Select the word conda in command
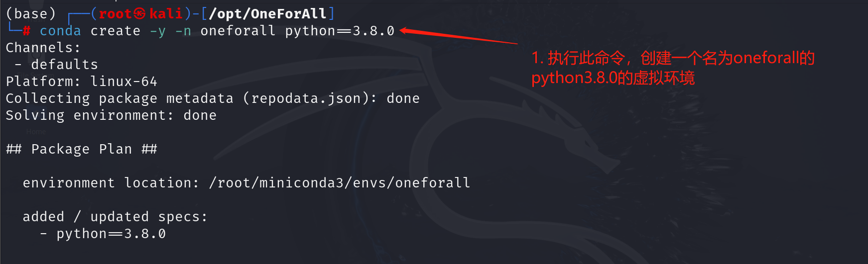The height and width of the screenshot is (264, 868). [60, 31]
